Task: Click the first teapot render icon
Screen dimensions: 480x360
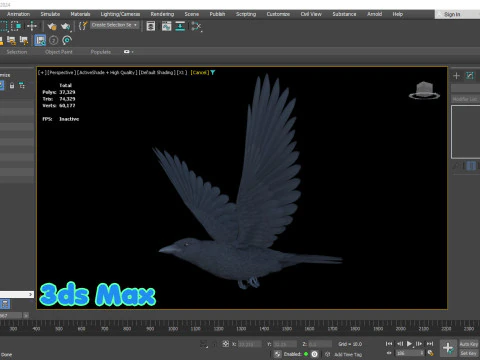Action: (x=52, y=26)
